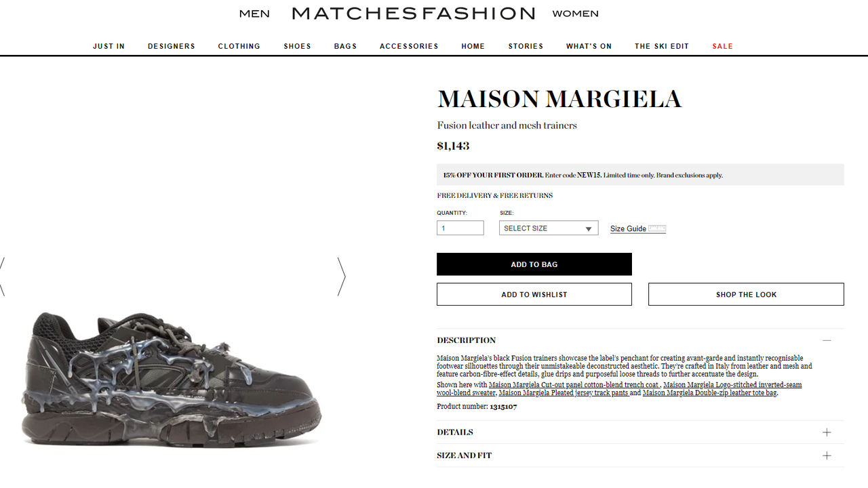Viewport: 868px width, 488px height.
Task: Show the next product image with right arrow
Action: (x=342, y=277)
